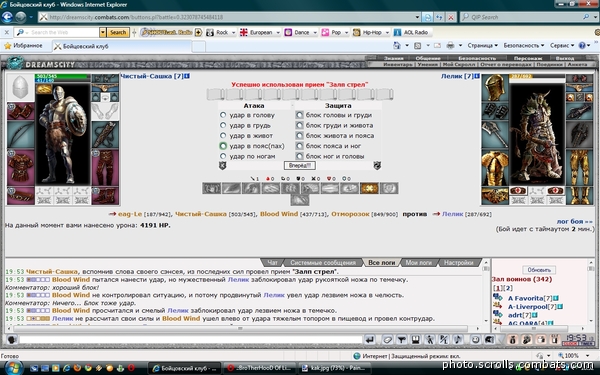Use the lone skill icon below the skill row
Screen dimensions: 600x375
pos(300,200)
